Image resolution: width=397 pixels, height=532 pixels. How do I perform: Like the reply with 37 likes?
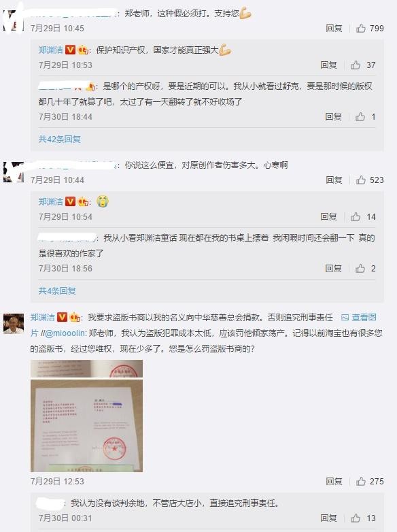(356, 65)
